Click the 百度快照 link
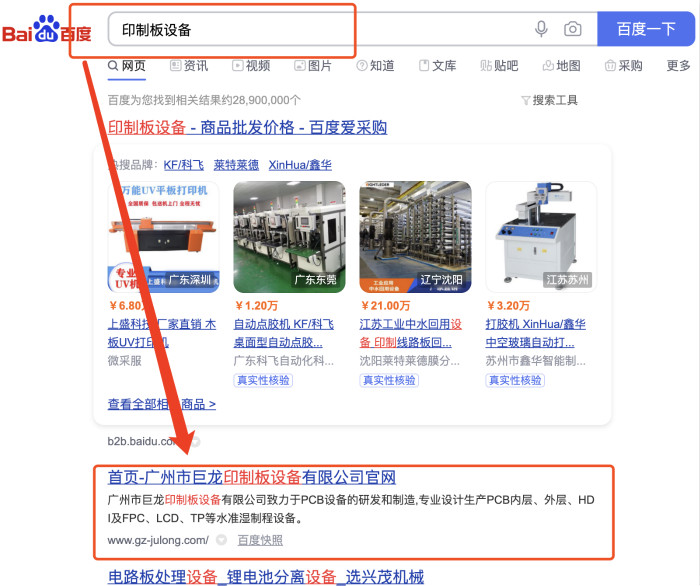Image resolution: width=700 pixels, height=586 pixels. tap(260, 540)
